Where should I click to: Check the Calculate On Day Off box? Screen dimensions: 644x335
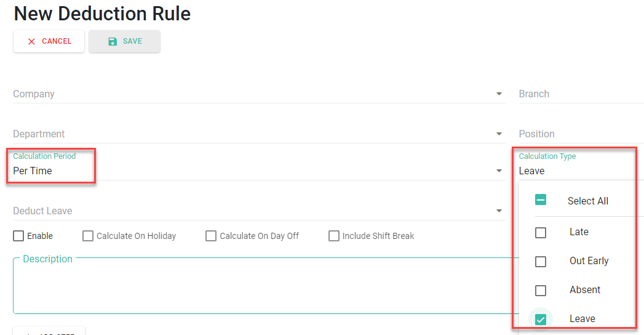click(x=211, y=236)
